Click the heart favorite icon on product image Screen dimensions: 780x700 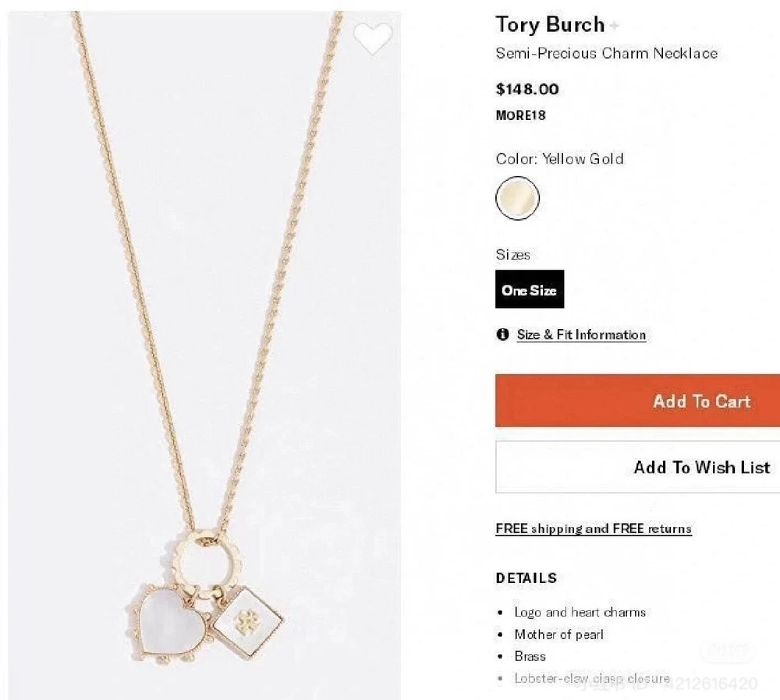click(x=373, y=38)
